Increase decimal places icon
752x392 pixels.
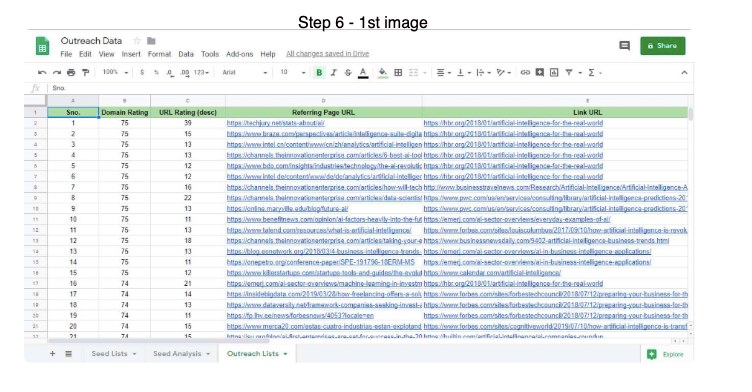tap(185, 72)
